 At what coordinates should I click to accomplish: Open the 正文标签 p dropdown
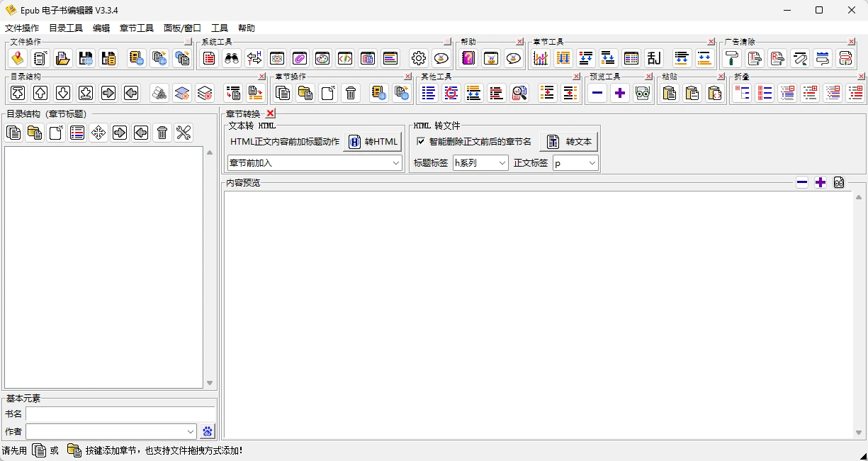tap(592, 163)
